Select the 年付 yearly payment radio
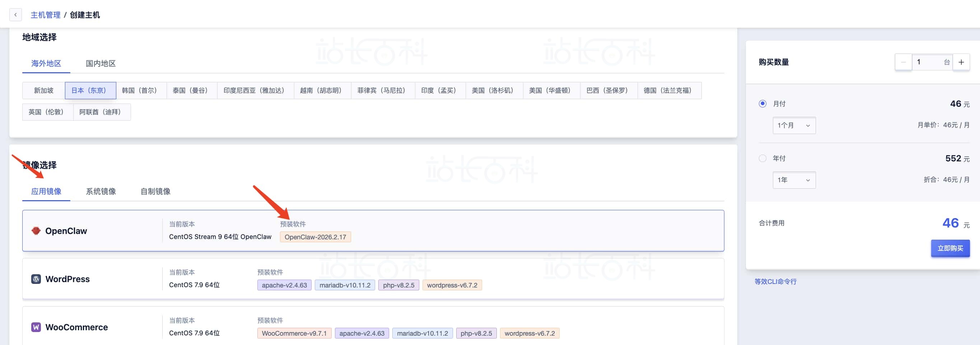 coord(762,158)
